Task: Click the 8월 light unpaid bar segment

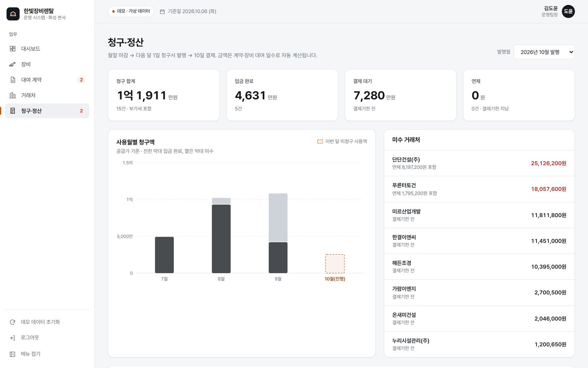Action: (221, 201)
